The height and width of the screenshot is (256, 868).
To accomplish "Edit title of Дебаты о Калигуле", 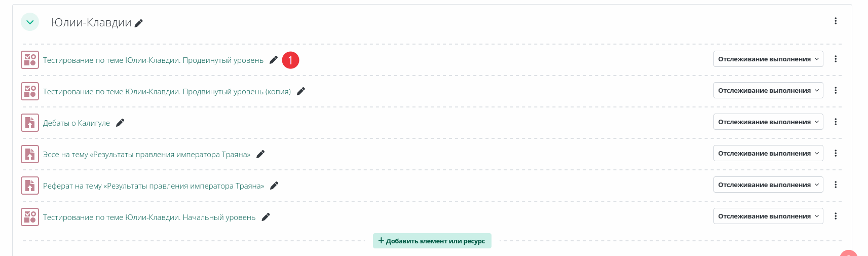I will click(120, 123).
